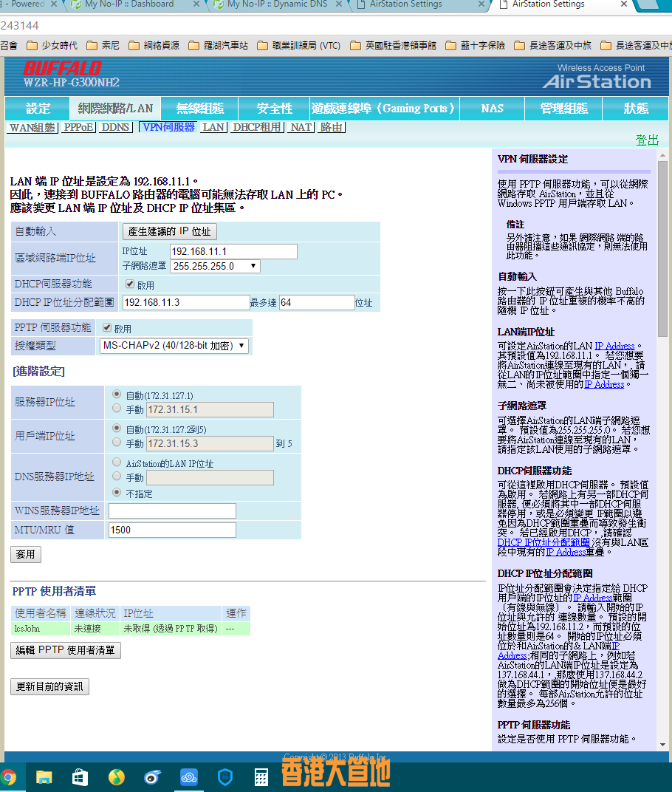672x792 pixels.
Task: Select 手動 for 用戶端IP位址
Action: pyautogui.click(x=117, y=443)
